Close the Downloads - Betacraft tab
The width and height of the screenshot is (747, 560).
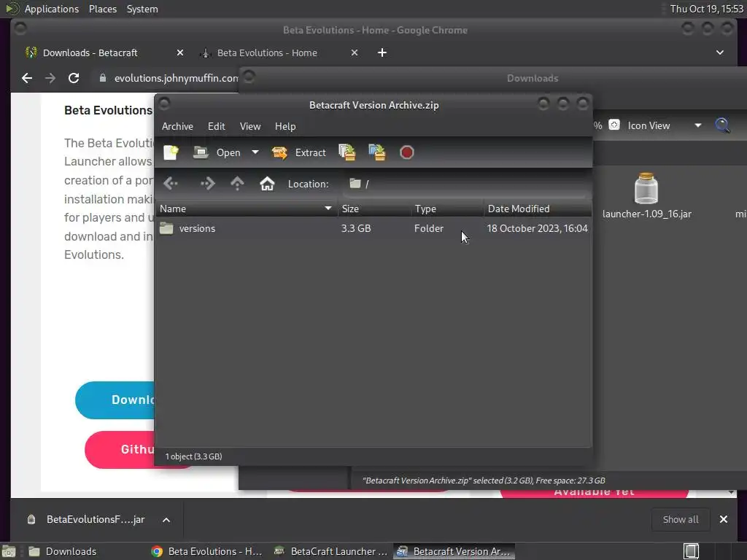[x=180, y=52]
